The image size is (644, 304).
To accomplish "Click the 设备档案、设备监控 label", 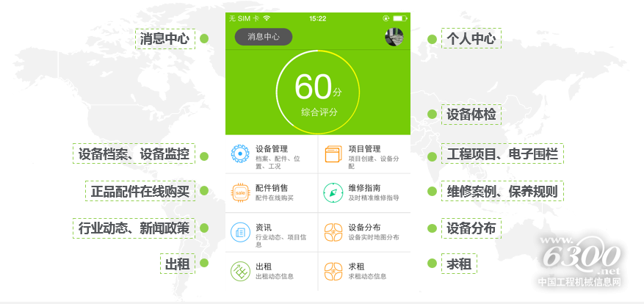I will point(134,153).
